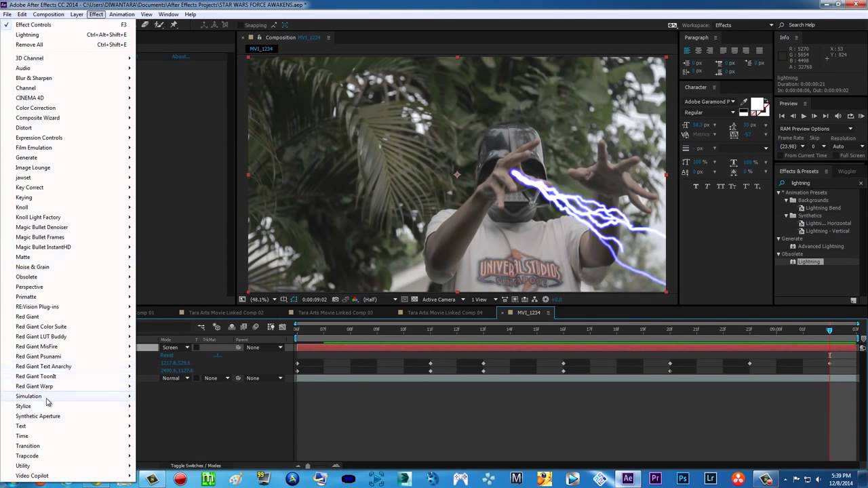
Task: Toggle Faux Bold text style
Action: coord(696,186)
